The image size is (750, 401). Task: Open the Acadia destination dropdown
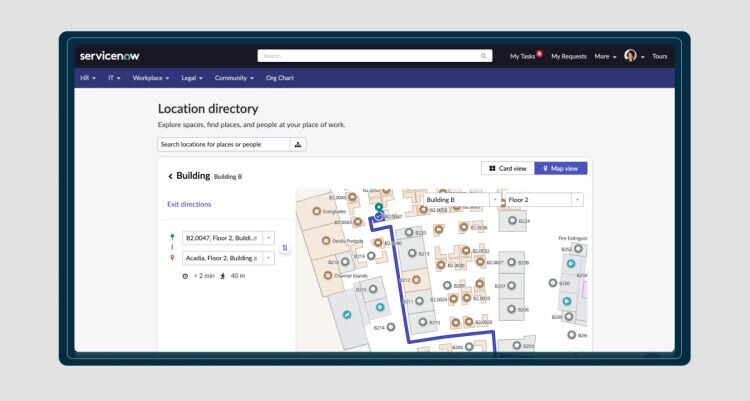click(269, 258)
